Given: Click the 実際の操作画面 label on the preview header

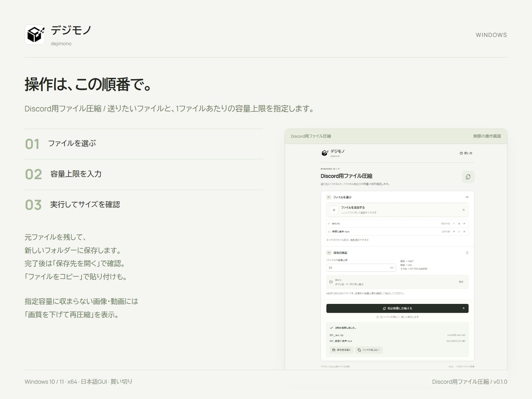Looking at the screenshot, I should (x=487, y=136).
